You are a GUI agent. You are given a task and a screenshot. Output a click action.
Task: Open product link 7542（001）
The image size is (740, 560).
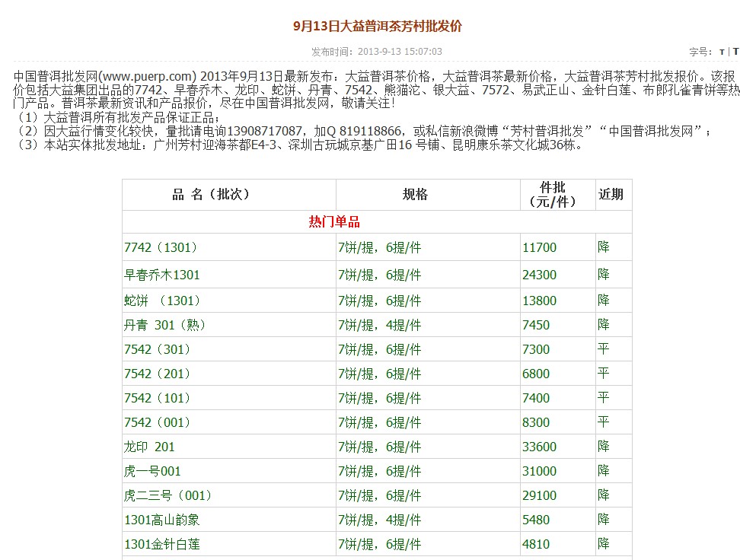point(157,422)
